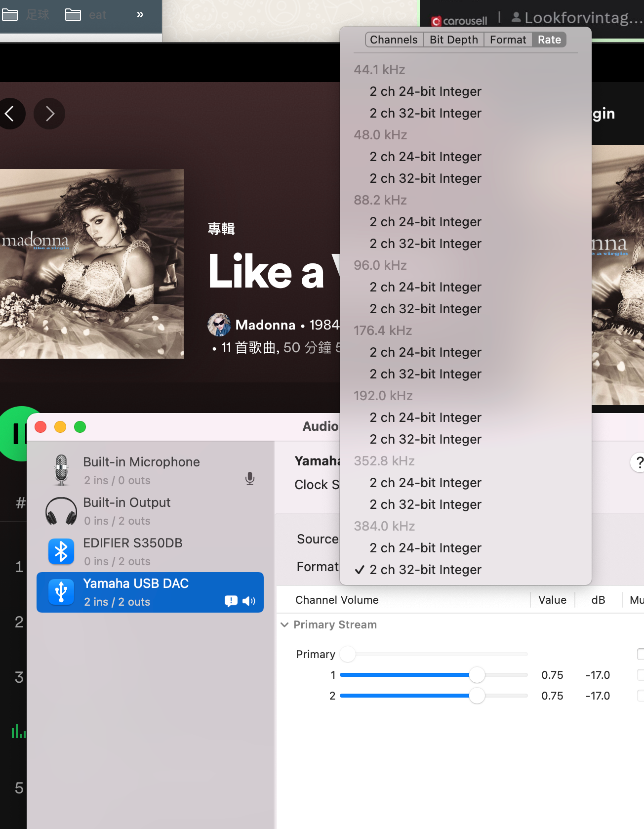
Task: Open the Like a Virgin album cover
Action: (x=92, y=264)
